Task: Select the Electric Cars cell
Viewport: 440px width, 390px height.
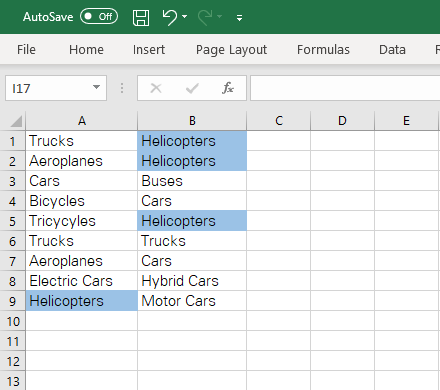Action: coord(82,281)
